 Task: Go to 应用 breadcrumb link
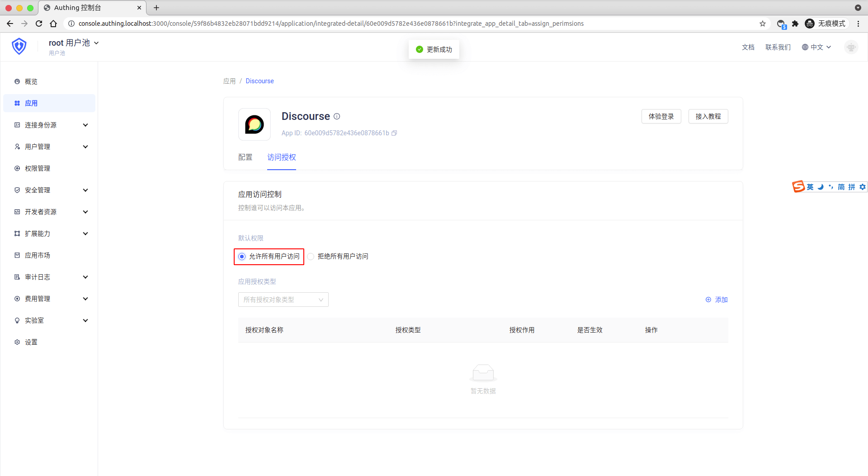coord(229,81)
